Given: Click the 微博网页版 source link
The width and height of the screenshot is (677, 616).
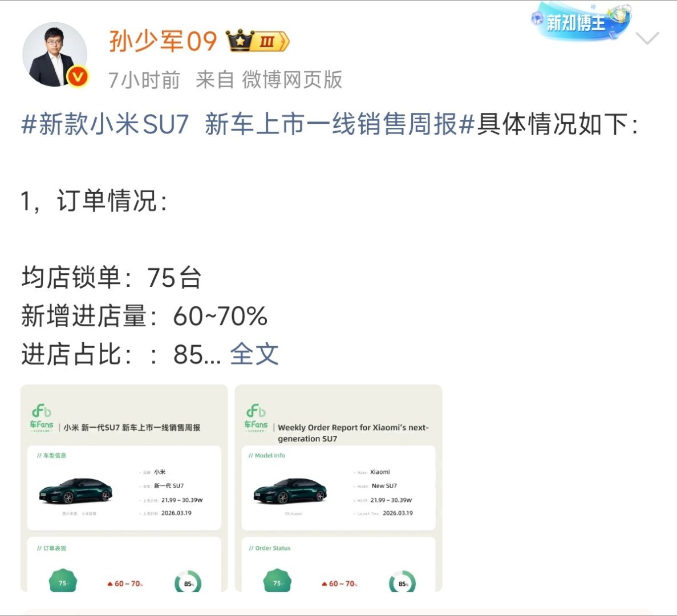Looking at the screenshot, I should click(x=292, y=80).
